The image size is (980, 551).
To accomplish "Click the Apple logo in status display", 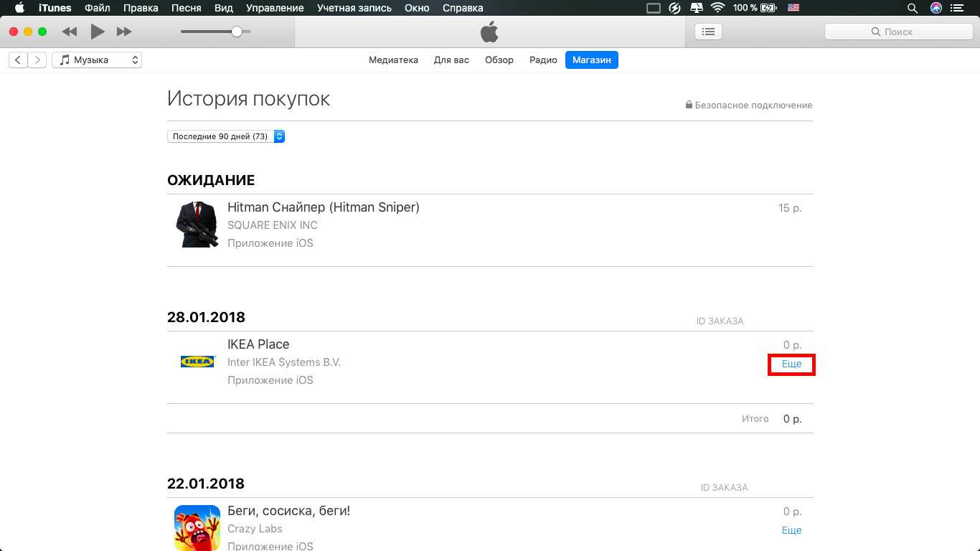I will click(x=489, y=32).
